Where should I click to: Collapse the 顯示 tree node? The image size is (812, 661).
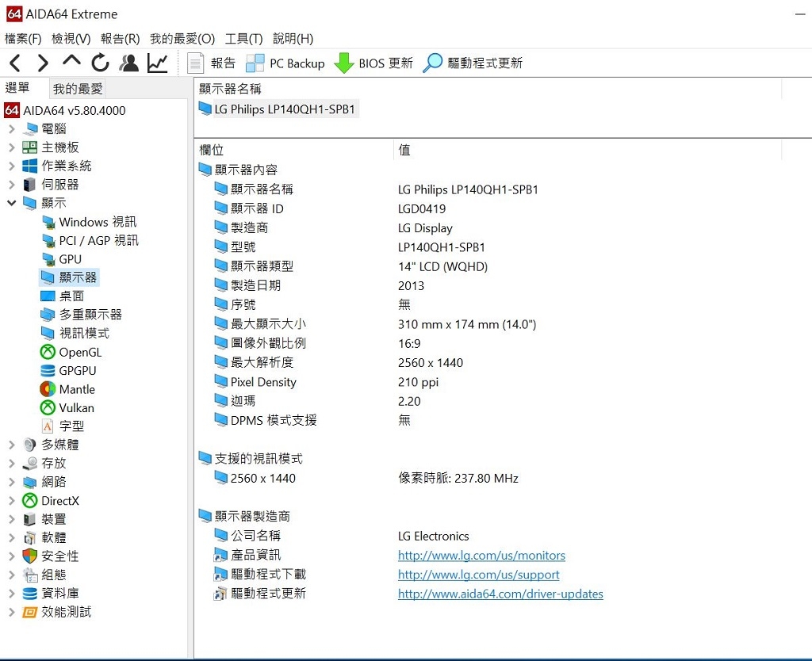(12, 203)
